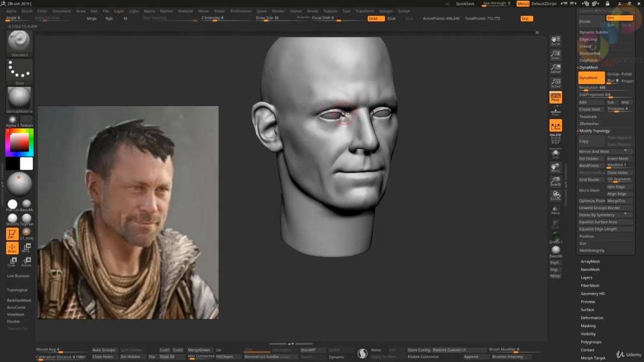Pick a color in the color picker

click(x=20, y=142)
